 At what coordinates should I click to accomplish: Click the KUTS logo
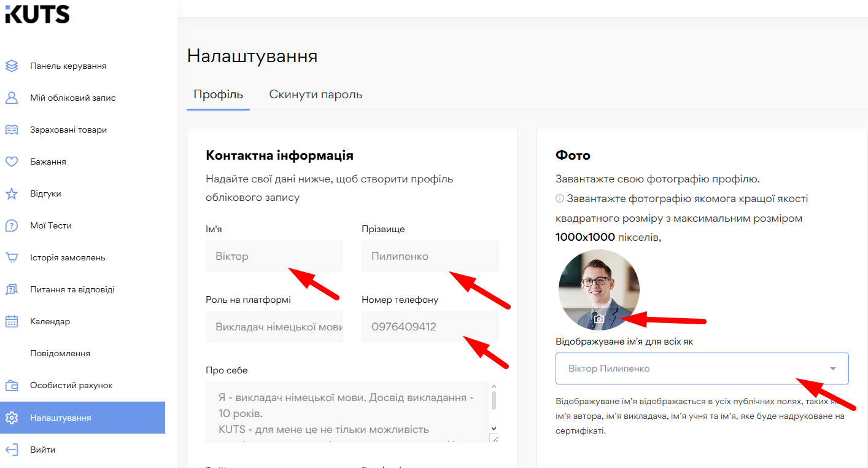(x=37, y=14)
